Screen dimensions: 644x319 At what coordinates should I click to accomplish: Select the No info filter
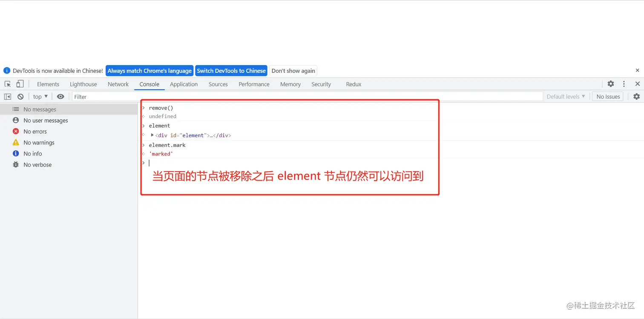pyautogui.click(x=69, y=154)
